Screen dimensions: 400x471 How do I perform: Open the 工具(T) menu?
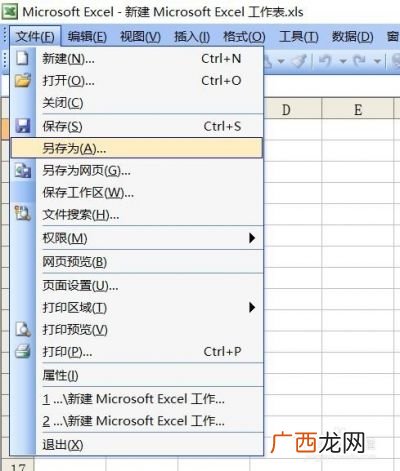pyautogui.click(x=299, y=36)
